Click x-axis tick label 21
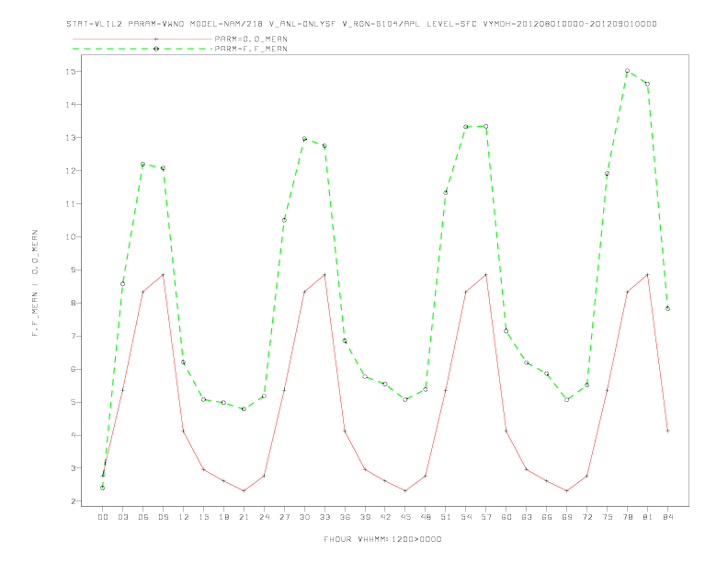 click(x=244, y=517)
